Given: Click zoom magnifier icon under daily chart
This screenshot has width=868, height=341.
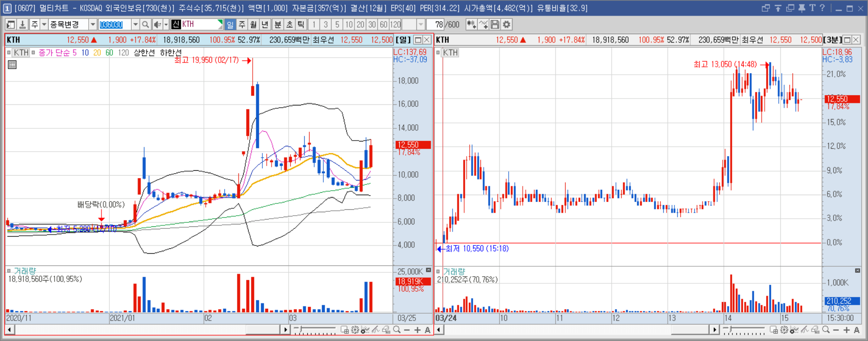Looking at the screenshot, I should point(397,330).
